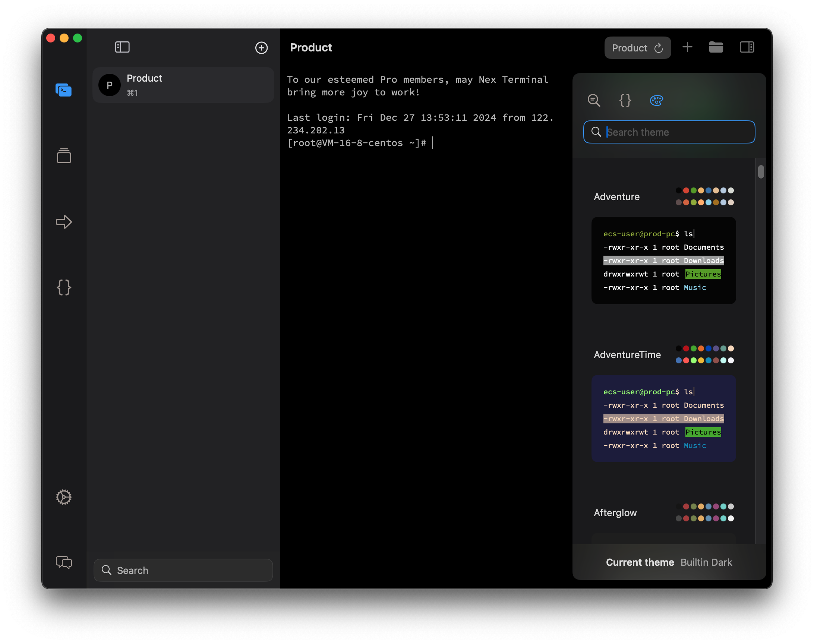Screen dimensions: 814x644
Task: Click the AdventureTime color palette dots
Action: coord(704,354)
